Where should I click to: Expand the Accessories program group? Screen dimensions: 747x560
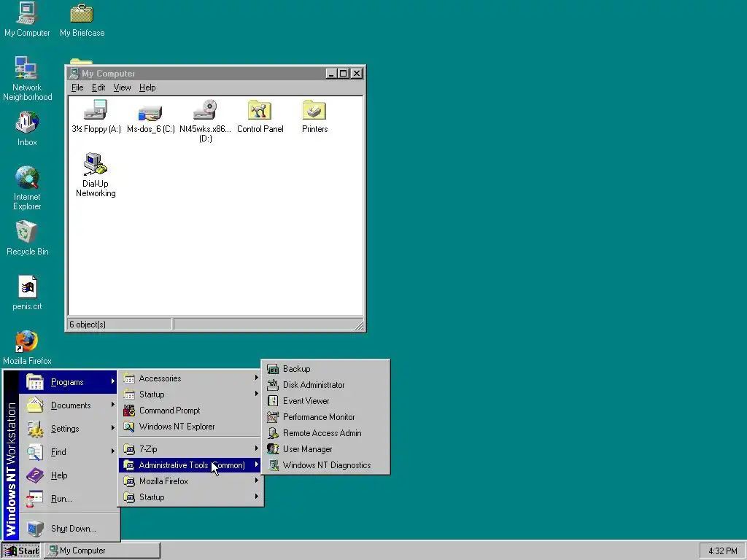[x=190, y=378]
